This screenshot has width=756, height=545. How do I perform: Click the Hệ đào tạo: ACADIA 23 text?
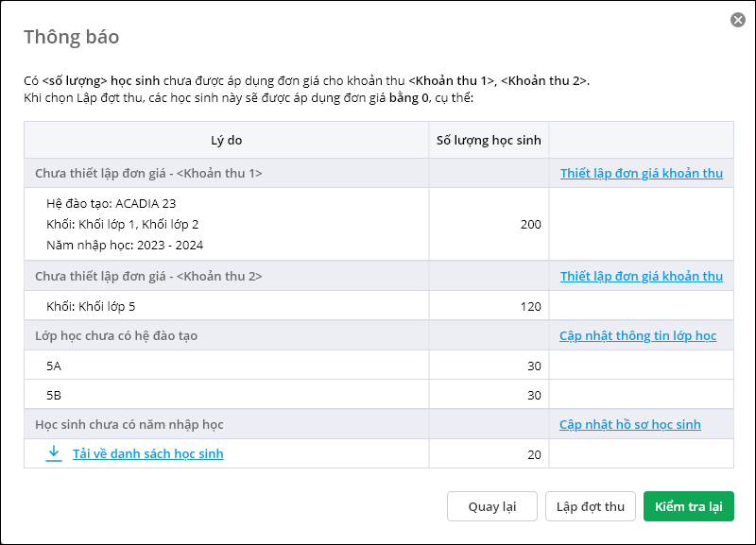tap(111, 203)
